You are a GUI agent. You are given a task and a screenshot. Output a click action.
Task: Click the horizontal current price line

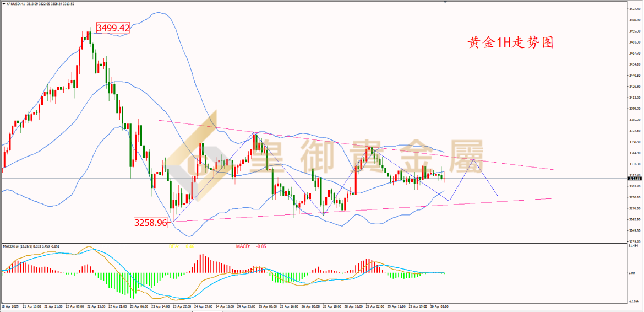pyautogui.click(x=314, y=178)
